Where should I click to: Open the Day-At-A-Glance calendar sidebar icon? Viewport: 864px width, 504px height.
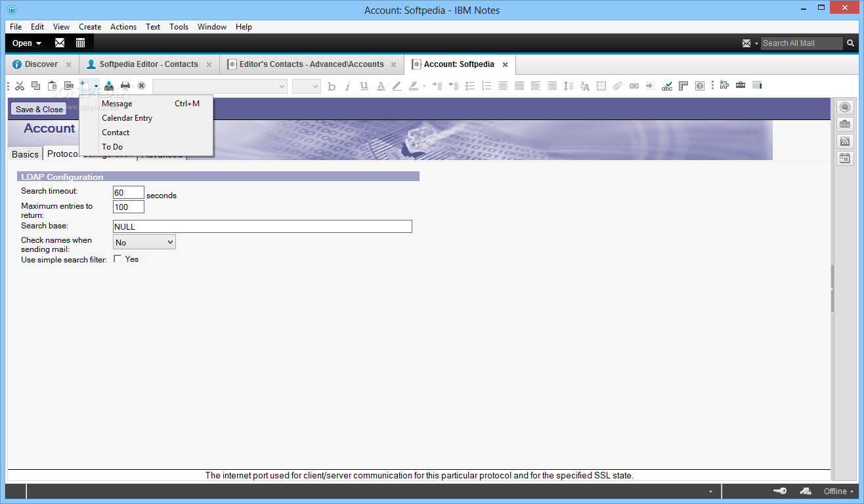tap(845, 158)
